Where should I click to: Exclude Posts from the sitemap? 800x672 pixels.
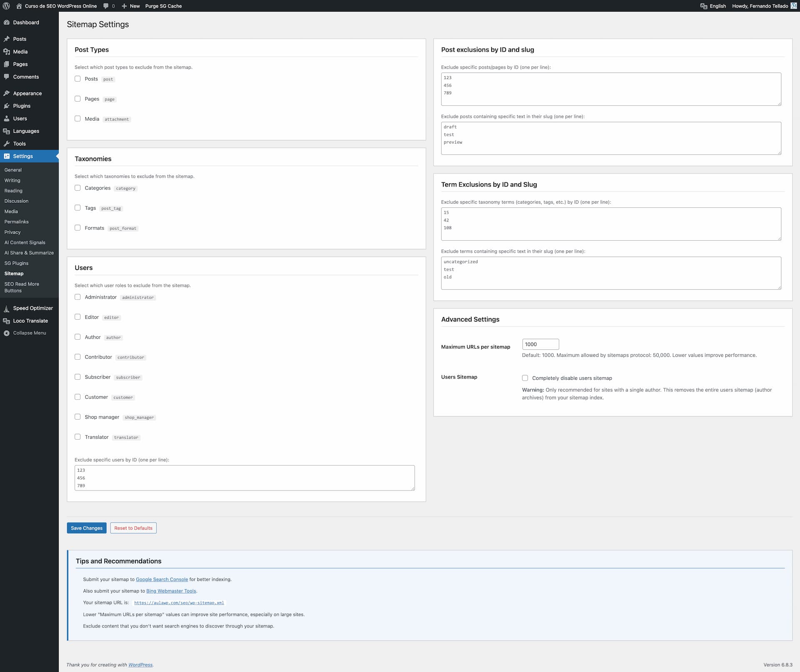[77, 78]
